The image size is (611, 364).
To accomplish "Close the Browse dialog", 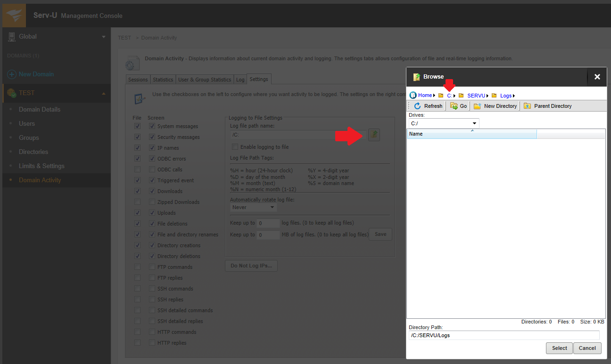I will 597,77.
